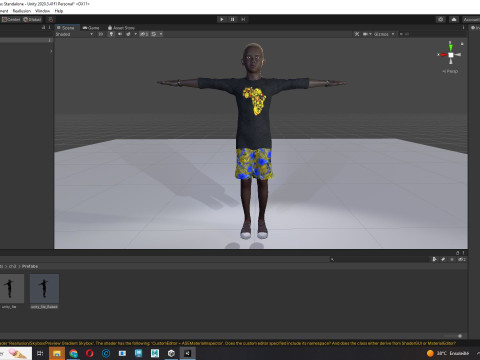Click the Prefabs breadcrumb in Project
Image resolution: width=480 pixels, height=360 pixels.
point(30,266)
